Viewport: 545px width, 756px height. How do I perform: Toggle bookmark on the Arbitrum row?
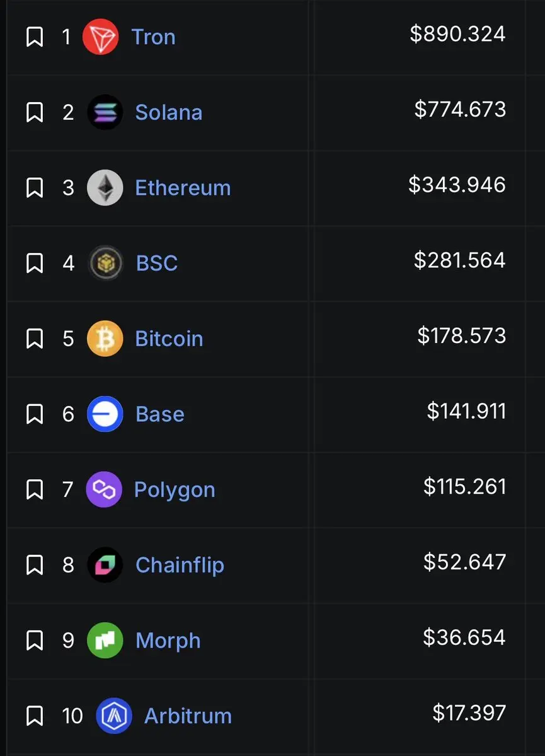coord(35,716)
